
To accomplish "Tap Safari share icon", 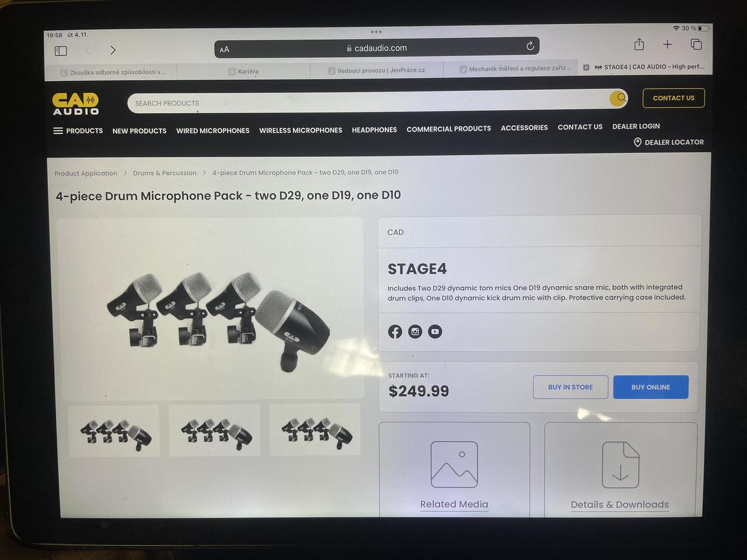I will pos(639,44).
